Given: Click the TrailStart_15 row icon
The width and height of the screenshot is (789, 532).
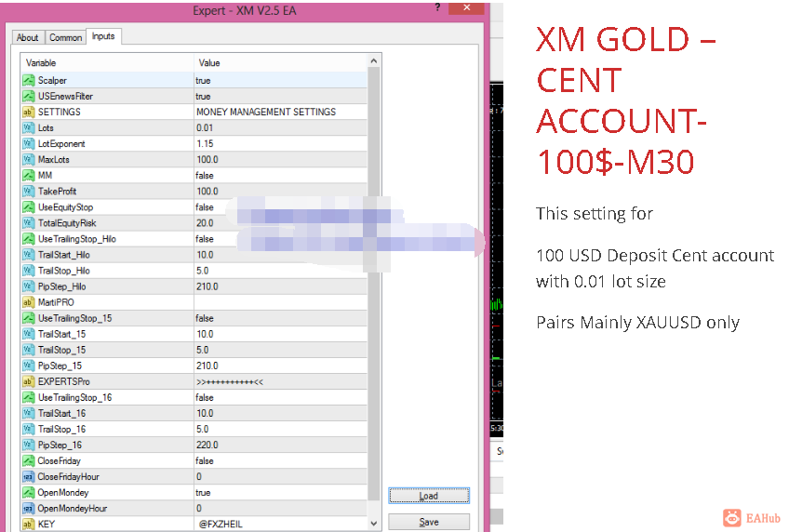Looking at the screenshot, I should (x=29, y=334).
